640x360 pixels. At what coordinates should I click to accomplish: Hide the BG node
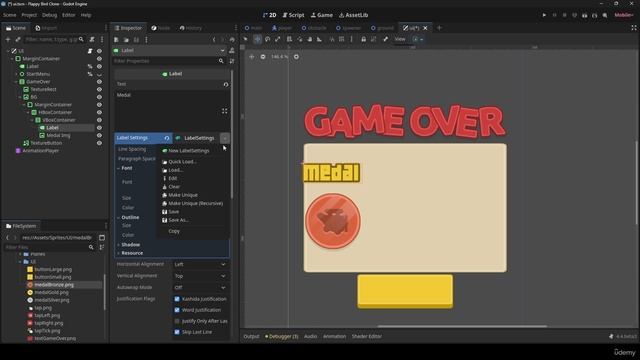coord(99,97)
